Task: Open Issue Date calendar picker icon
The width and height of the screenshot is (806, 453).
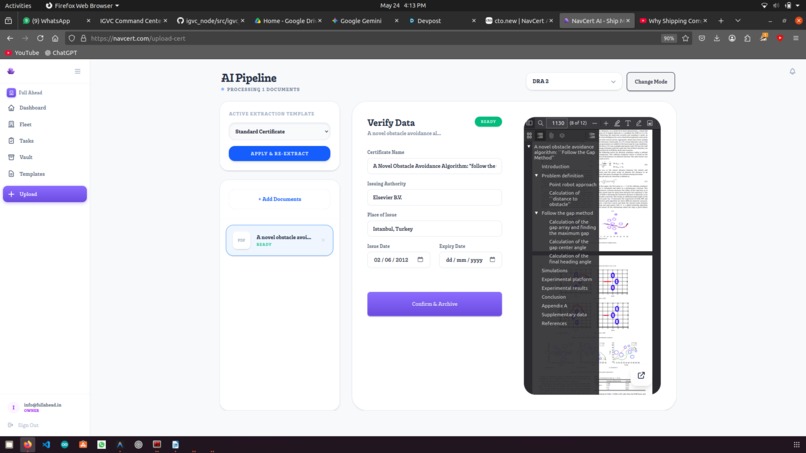Action: click(420, 260)
